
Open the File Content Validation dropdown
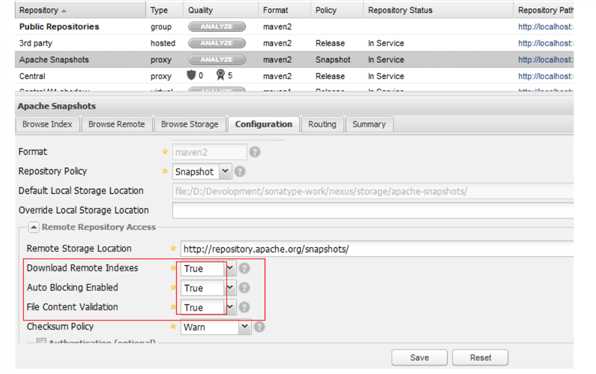[x=230, y=307]
